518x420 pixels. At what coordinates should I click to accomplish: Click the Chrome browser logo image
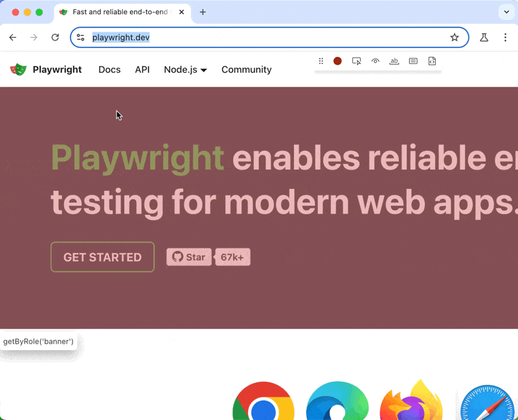[264, 401]
